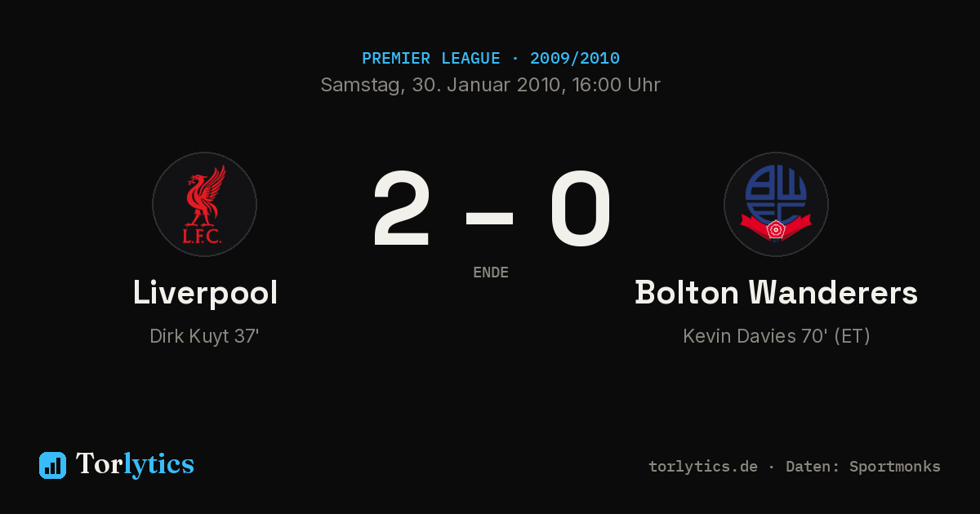This screenshot has width=980, height=514.
Task: Select the Premier League competition label
Action: 431,59
